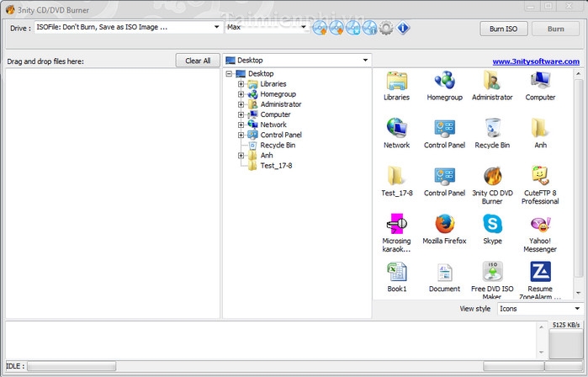588x377 pixels.
Task: Click the Clear All button
Action: 198,61
